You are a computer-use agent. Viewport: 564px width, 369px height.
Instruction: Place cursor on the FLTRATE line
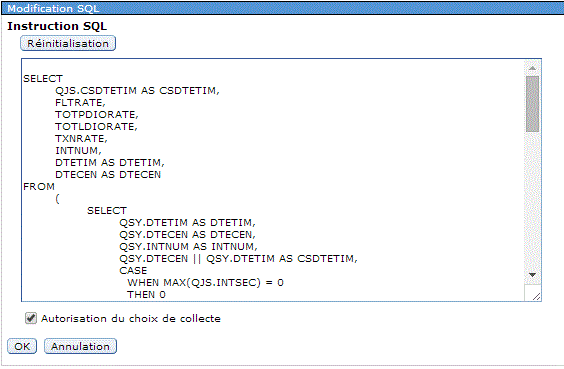pyautogui.click(x=80, y=103)
